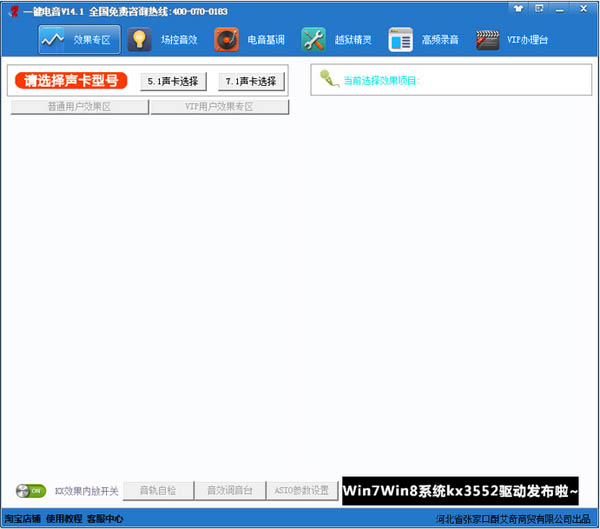The width and height of the screenshot is (600, 529).
Task: Close the 一键电音 window
Action: click(583, 8)
